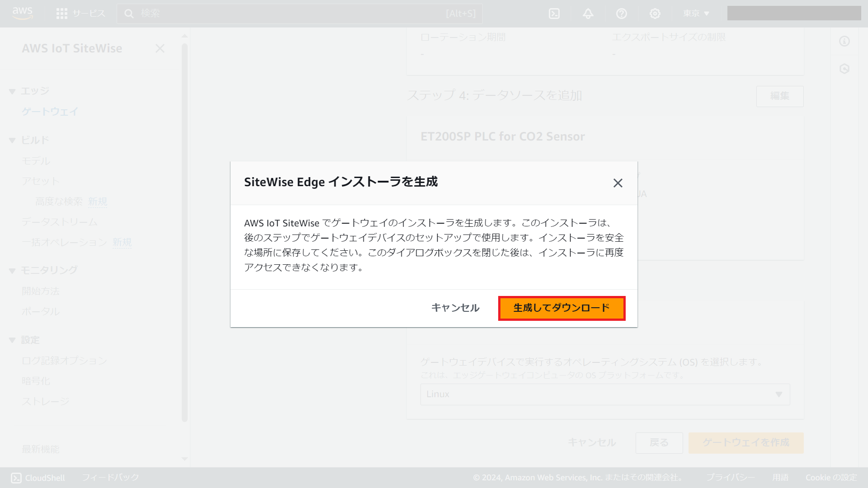Viewport: 868px width, 488px height.
Task: Click the help question mark icon
Action: point(622,14)
